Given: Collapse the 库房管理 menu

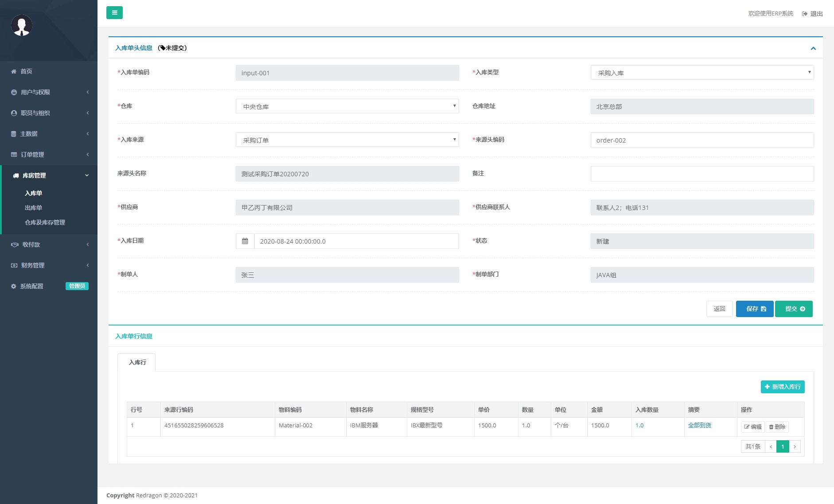Looking at the screenshot, I should 49,175.
